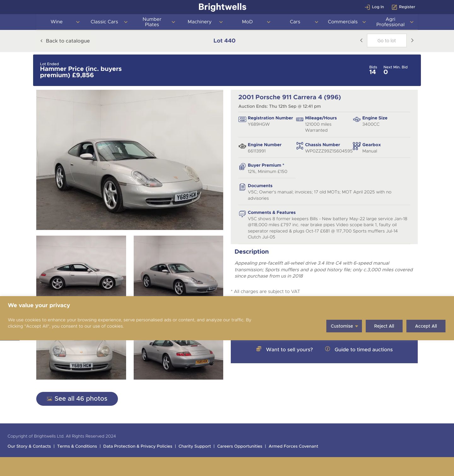Click the Engine Number icon

click(x=242, y=146)
